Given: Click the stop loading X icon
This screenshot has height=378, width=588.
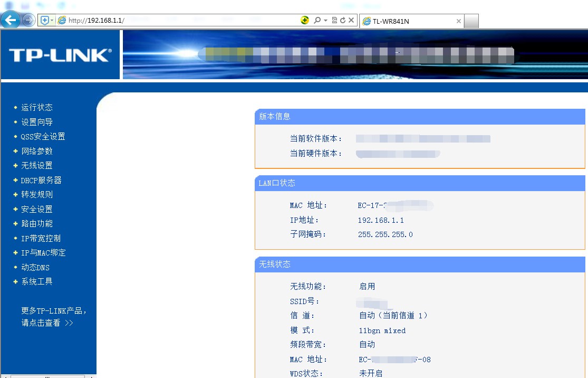Looking at the screenshot, I should point(351,20).
